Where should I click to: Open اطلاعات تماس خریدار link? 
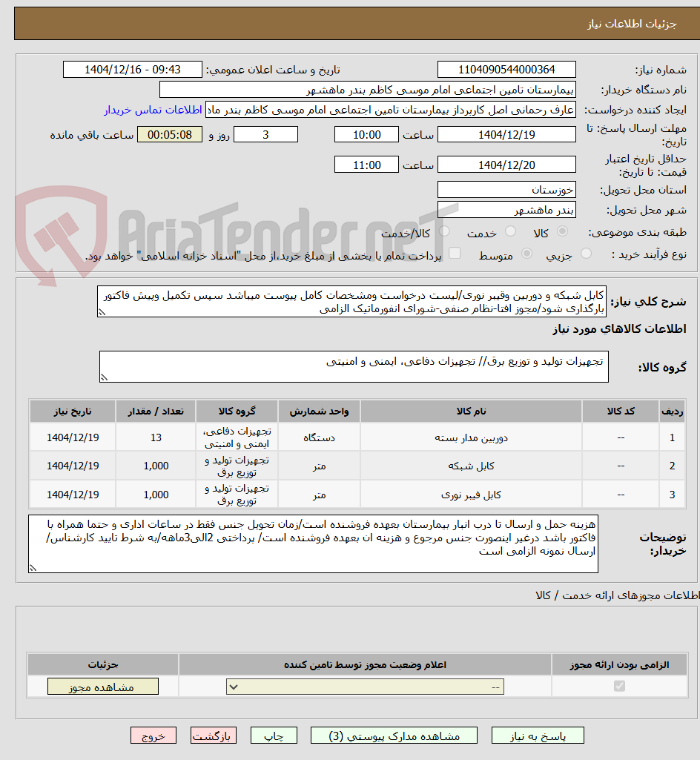[x=153, y=110]
